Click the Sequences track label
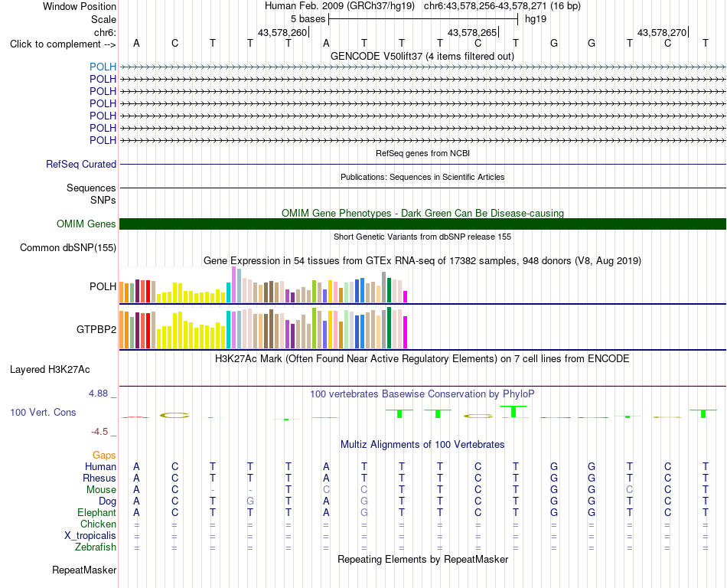The height and width of the screenshot is (588, 727). [x=91, y=188]
